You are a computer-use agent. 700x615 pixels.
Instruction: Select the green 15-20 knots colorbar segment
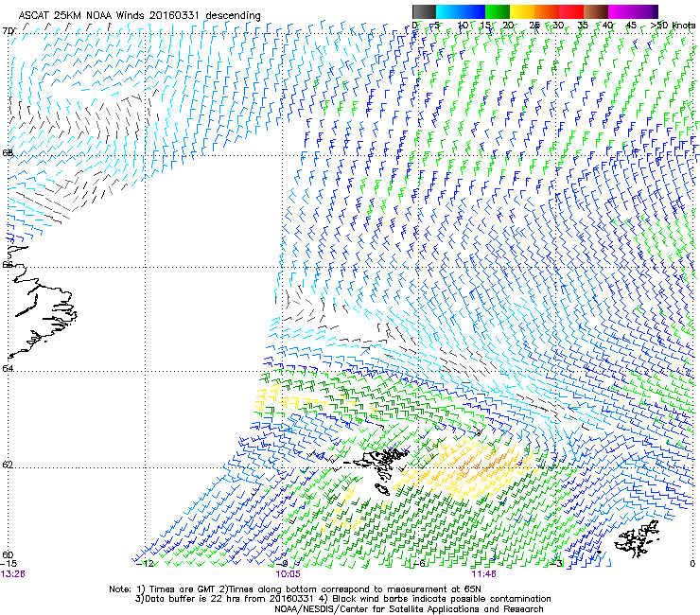click(x=498, y=11)
